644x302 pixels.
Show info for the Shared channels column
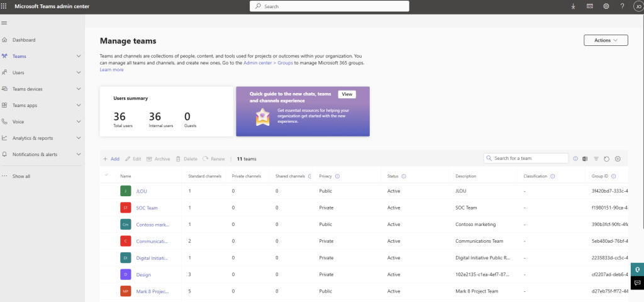[x=309, y=176]
